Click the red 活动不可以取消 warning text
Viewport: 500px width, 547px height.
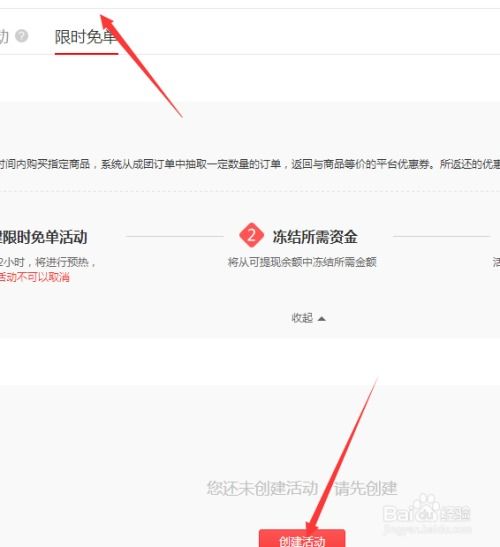pos(35,277)
